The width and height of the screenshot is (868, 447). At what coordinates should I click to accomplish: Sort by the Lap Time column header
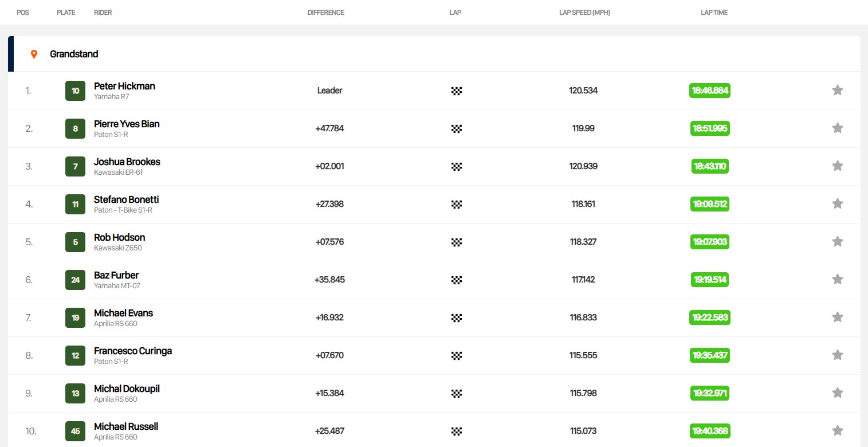click(714, 13)
